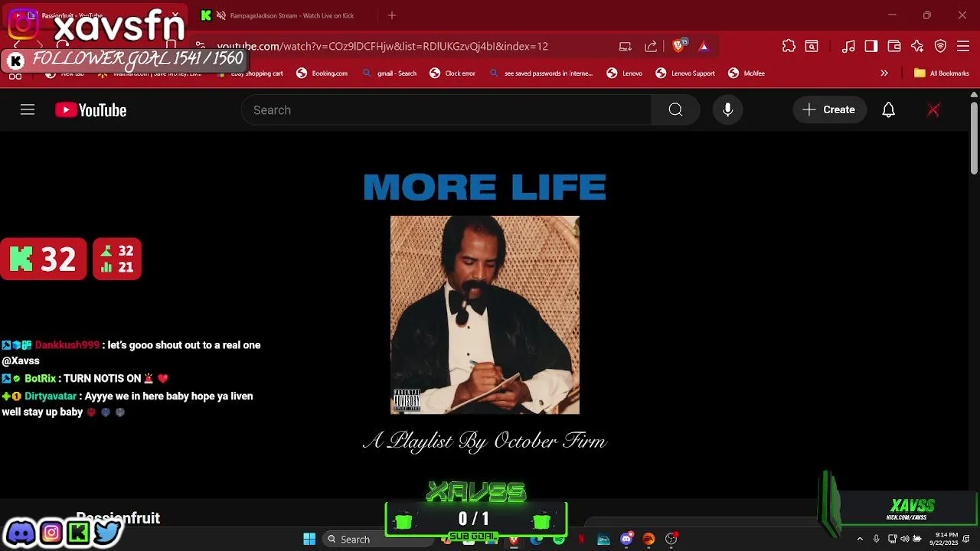Open the volume tray icon
Screen dimensions: 980x551
[904, 540]
